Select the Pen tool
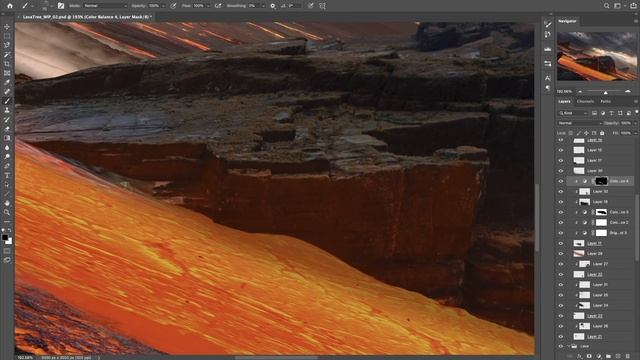 (7, 166)
